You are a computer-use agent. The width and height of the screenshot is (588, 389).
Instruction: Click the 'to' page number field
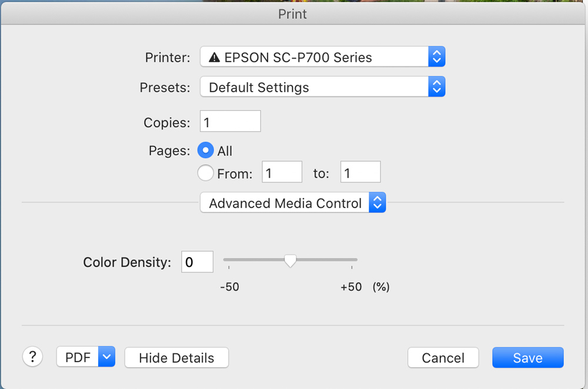(x=360, y=173)
